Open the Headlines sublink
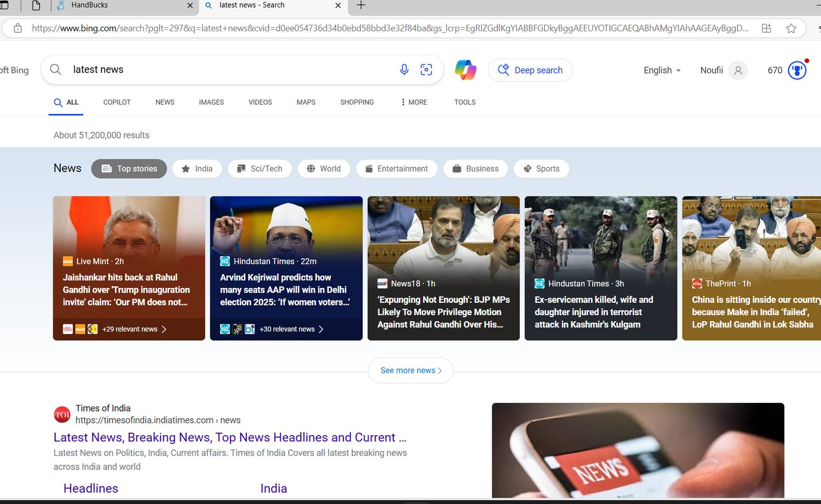Viewport: 821px width, 504px height. tap(91, 488)
